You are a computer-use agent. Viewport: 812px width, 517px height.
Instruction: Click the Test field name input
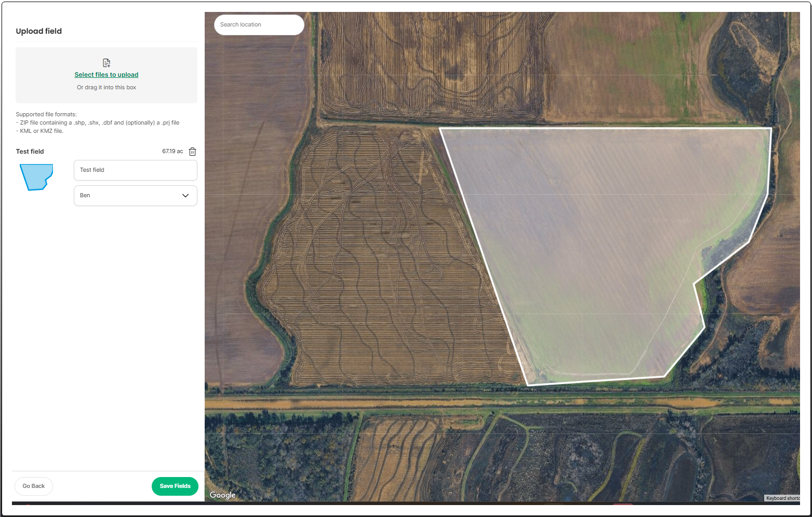click(135, 170)
